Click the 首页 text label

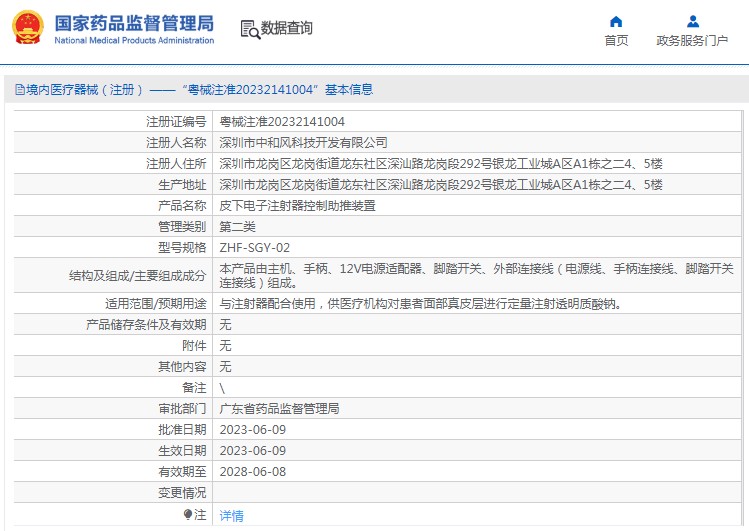pos(616,41)
